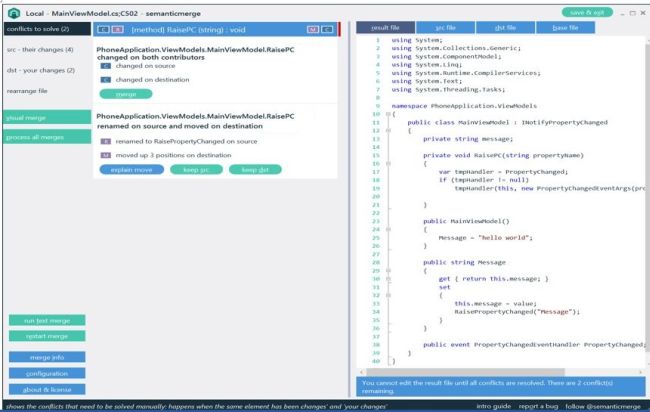Collapse the MainViewModel class at line 12

[x=388, y=131]
